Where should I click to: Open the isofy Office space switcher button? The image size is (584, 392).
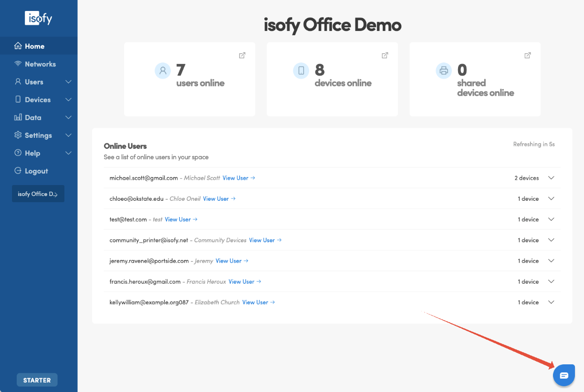pos(38,194)
